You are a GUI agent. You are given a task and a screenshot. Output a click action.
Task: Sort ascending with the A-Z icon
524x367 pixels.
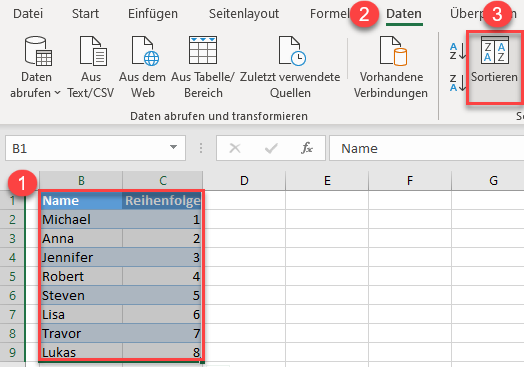coord(457,51)
